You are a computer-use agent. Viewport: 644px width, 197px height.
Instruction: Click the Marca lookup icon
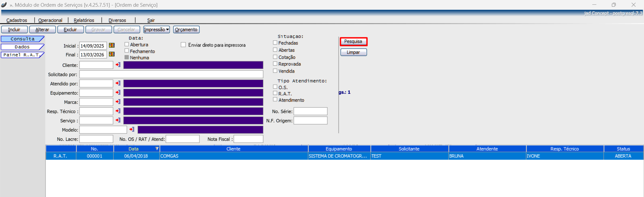tap(118, 102)
